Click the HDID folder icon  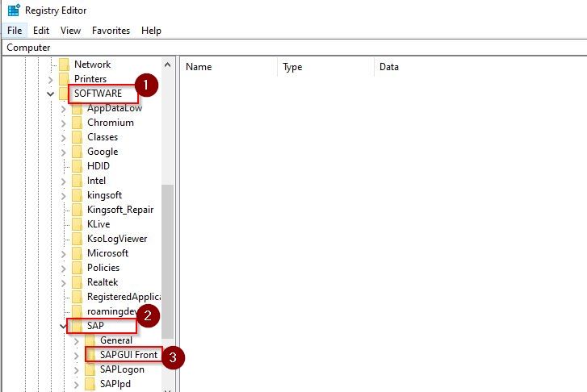pyautogui.click(x=78, y=166)
